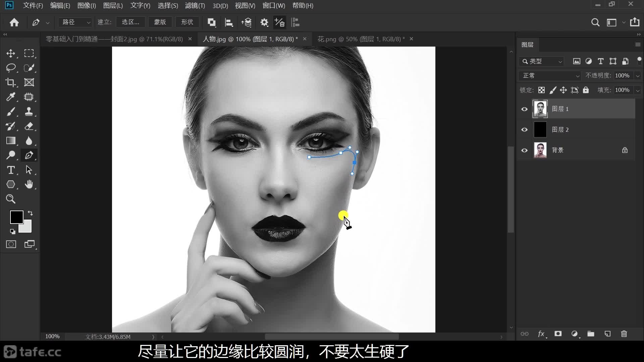The height and width of the screenshot is (362, 644).
Task: Toggle lock position icon
Action: [563, 90]
